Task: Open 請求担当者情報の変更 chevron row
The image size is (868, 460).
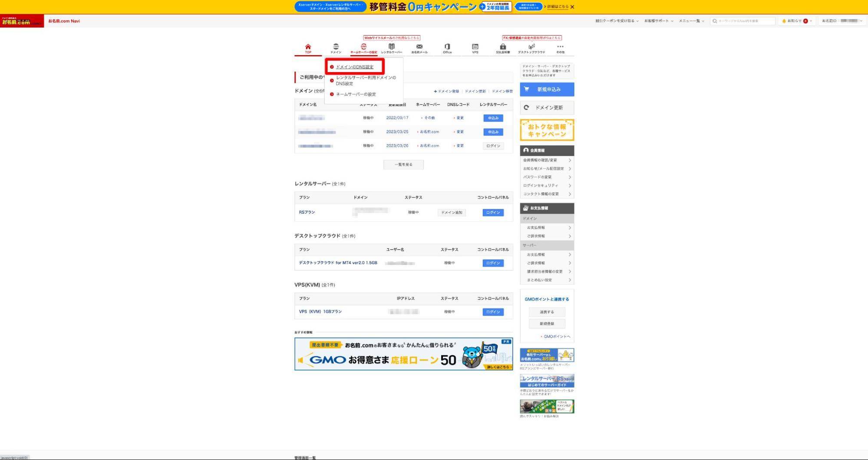Action: tap(547, 271)
